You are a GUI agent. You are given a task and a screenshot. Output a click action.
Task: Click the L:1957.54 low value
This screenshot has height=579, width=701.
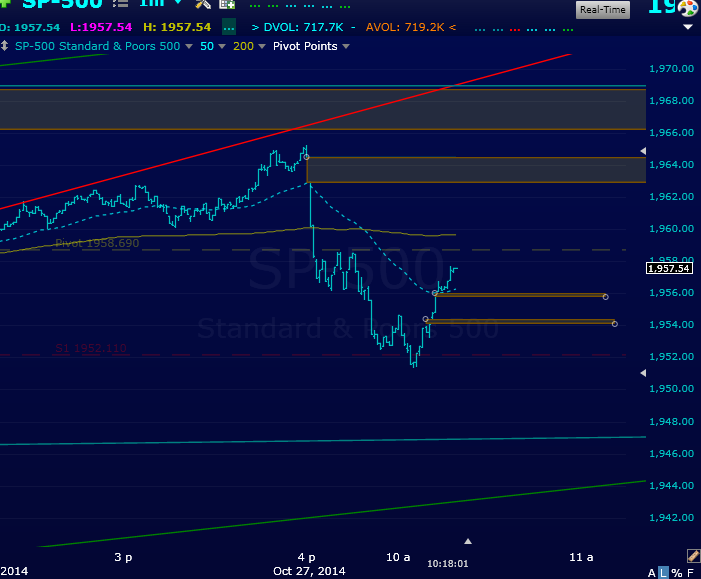click(x=101, y=27)
